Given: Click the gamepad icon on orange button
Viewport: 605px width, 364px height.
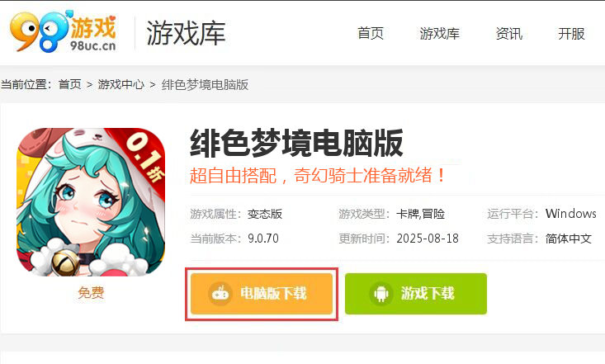Looking at the screenshot, I should tap(220, 294).
